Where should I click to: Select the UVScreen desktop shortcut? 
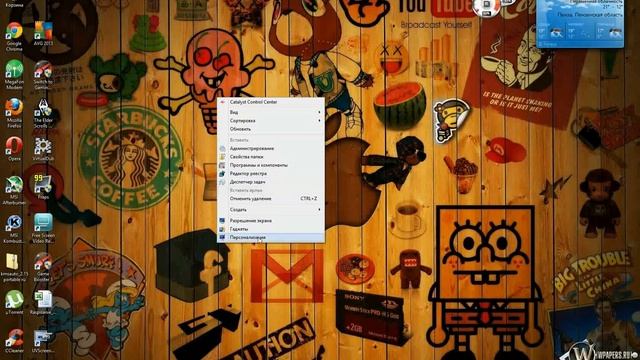[x=43, y=341]
